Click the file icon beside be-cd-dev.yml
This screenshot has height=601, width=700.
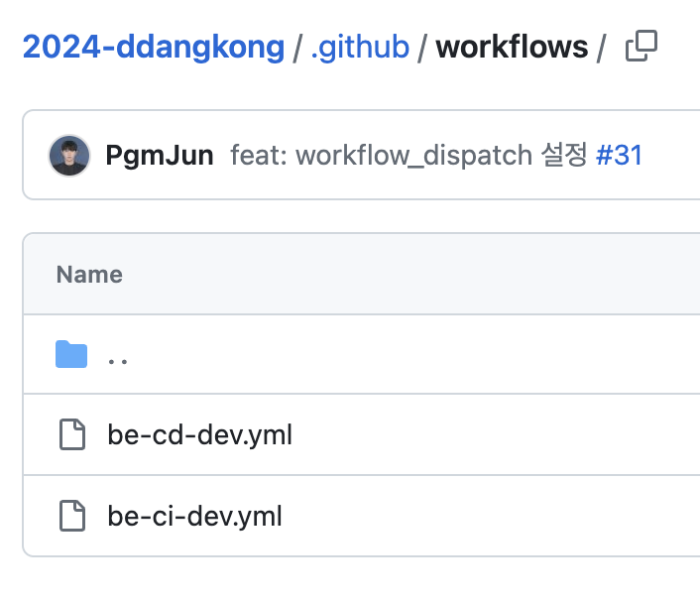coord(72,434)
